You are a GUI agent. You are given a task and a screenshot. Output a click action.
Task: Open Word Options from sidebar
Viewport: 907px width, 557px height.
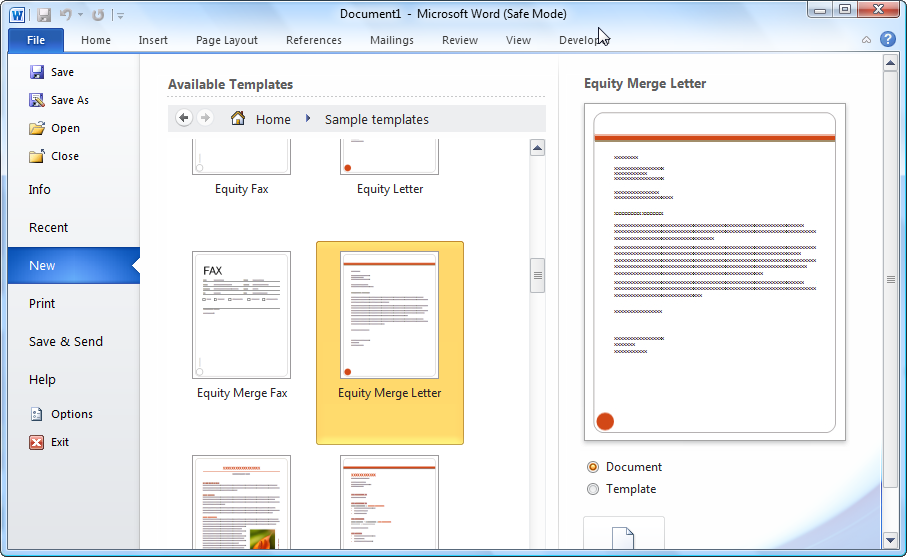[61, 414]
